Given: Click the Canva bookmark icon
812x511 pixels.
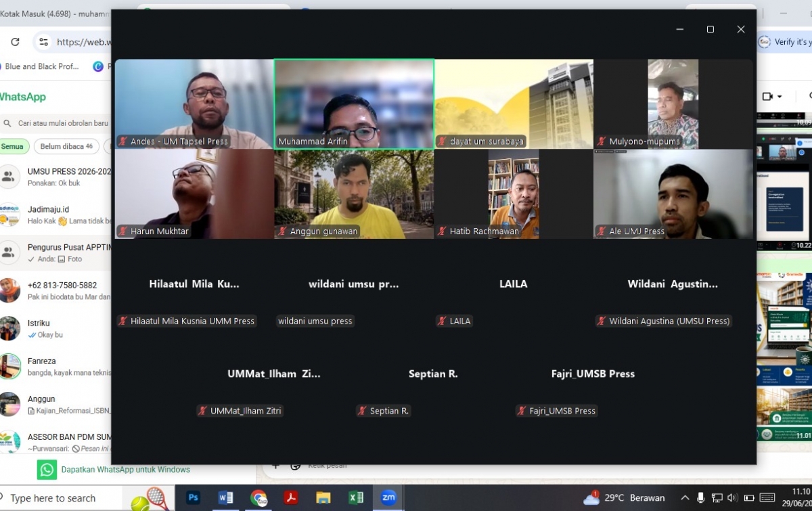Looking at the screenshot, I should click(98, 66).
